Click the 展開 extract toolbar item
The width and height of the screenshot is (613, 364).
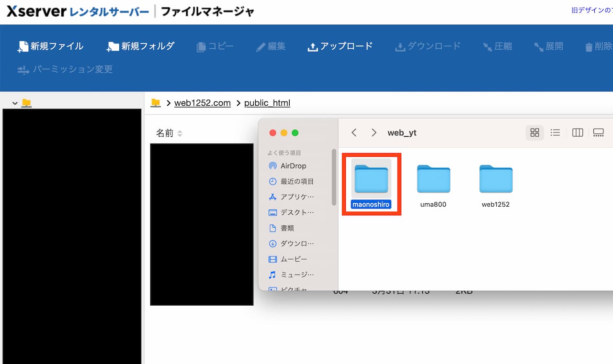pos(548,46)
